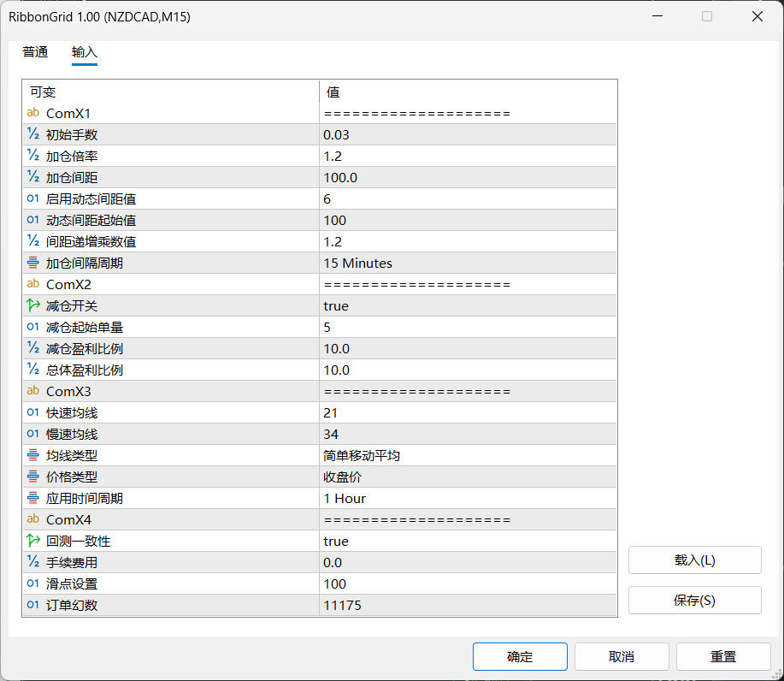This screenshot has height=681, width=784.
Task: Click the ½ icon next to 减仓盈利比例
Action: pyautogui.click(x=33, y=348)
